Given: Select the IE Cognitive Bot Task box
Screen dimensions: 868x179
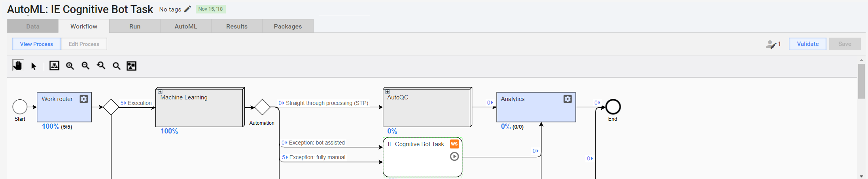Looking at the screenshot, I should pos(422,157).
